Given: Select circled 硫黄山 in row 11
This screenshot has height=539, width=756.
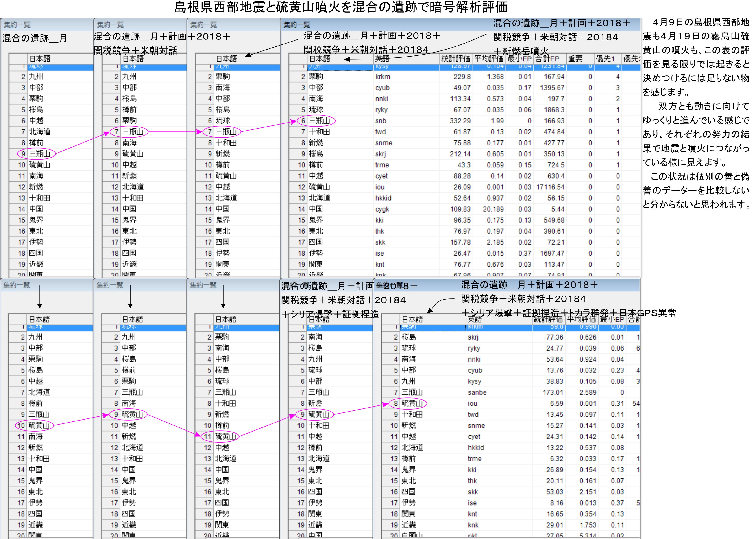Looking at the screenshot, I should (225, 436).
